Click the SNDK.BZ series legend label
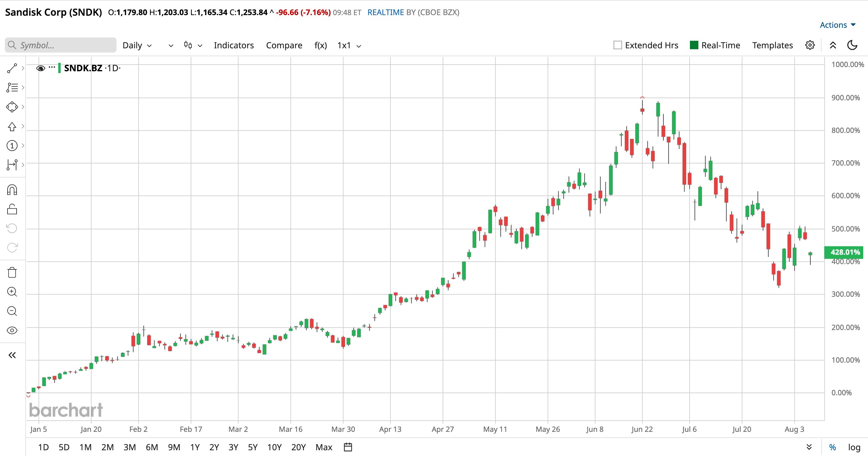This screenshot has width=868, height=456. [83, 68]
